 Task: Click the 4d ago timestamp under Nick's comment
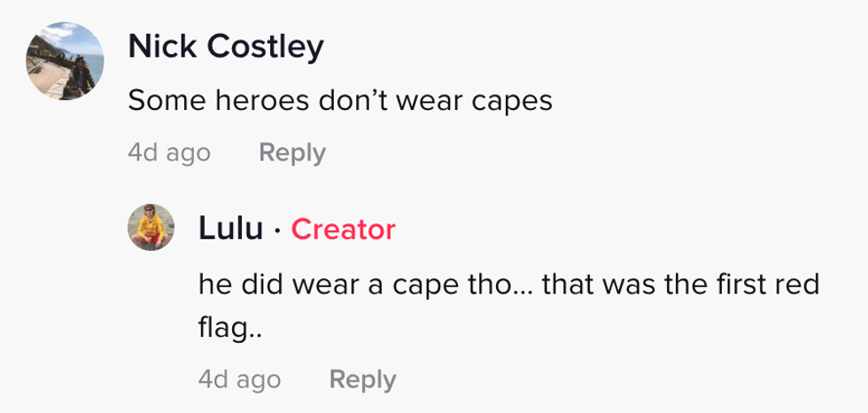point(169,152)
